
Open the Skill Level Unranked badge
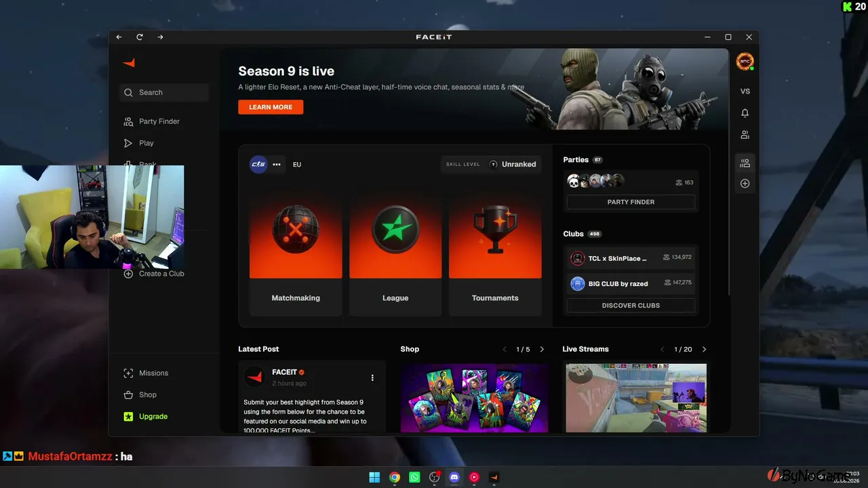click(x=491, y=164)
